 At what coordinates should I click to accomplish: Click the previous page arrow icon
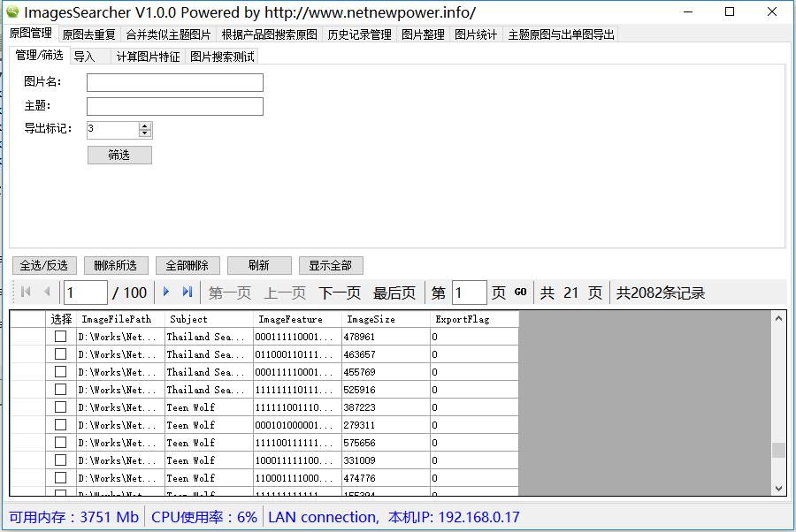[47, 293]
